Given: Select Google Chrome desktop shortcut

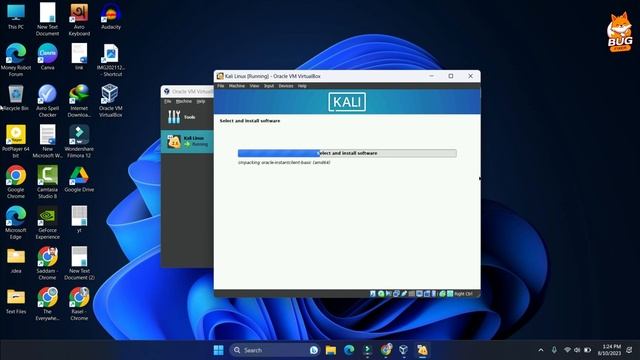Looking at the screenshot, I should click(x=16, y=182).
